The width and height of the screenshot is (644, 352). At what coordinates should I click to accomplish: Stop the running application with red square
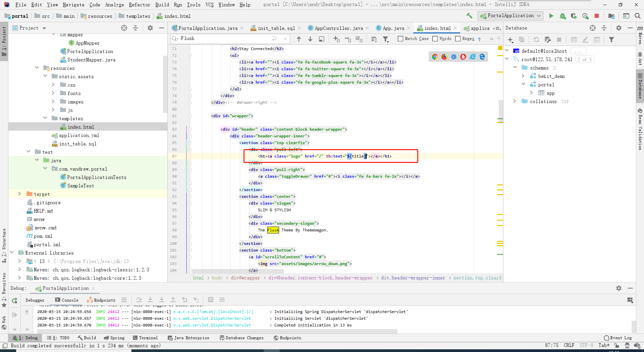click(597, 16)
